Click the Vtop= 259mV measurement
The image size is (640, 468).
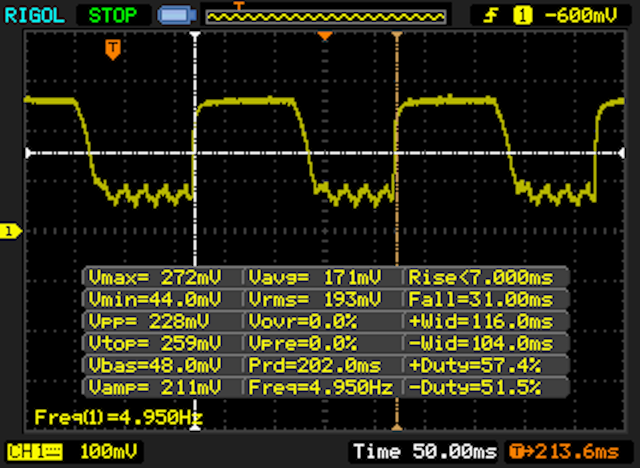pyautogui.click(x=155, y=344)
